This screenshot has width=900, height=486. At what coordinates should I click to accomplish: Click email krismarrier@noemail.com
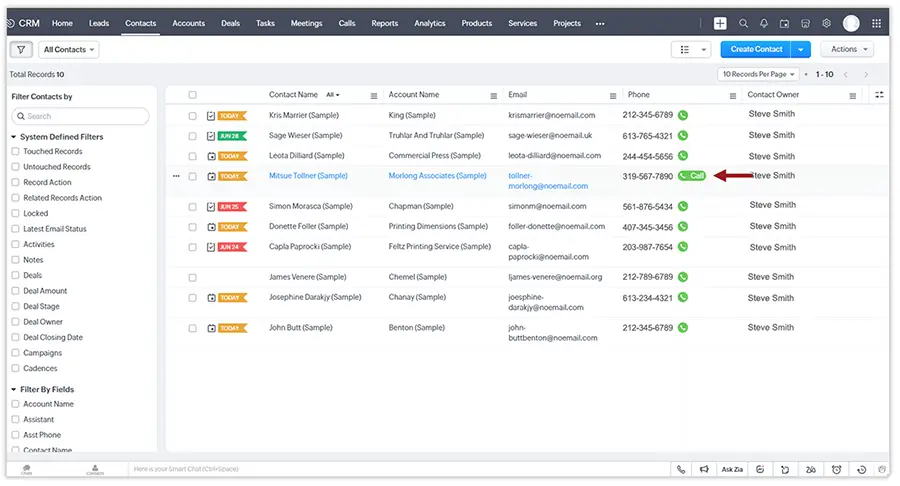click(x=552, y=115)
